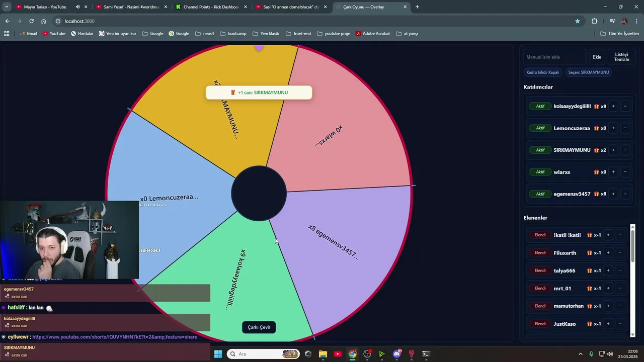The image size is (644, 362).
Task: Open the Windows Start menu
Action: pos(218,354)
